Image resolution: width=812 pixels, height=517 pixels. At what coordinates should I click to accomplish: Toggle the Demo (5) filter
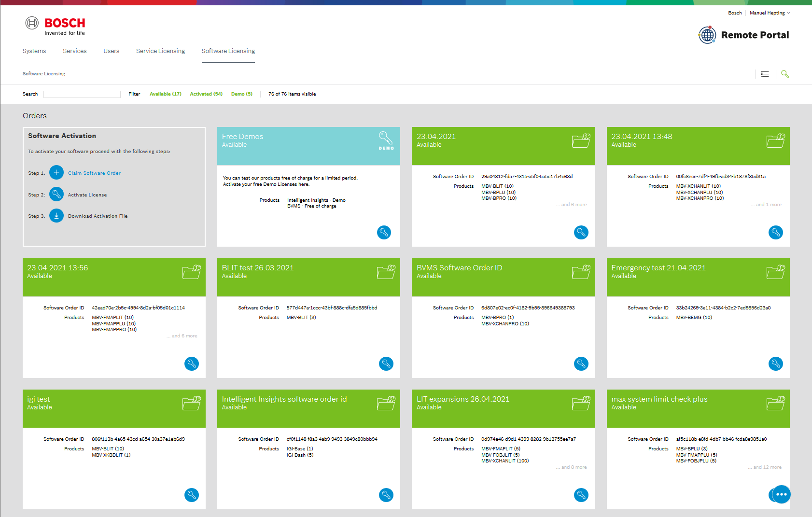[241, 94]
